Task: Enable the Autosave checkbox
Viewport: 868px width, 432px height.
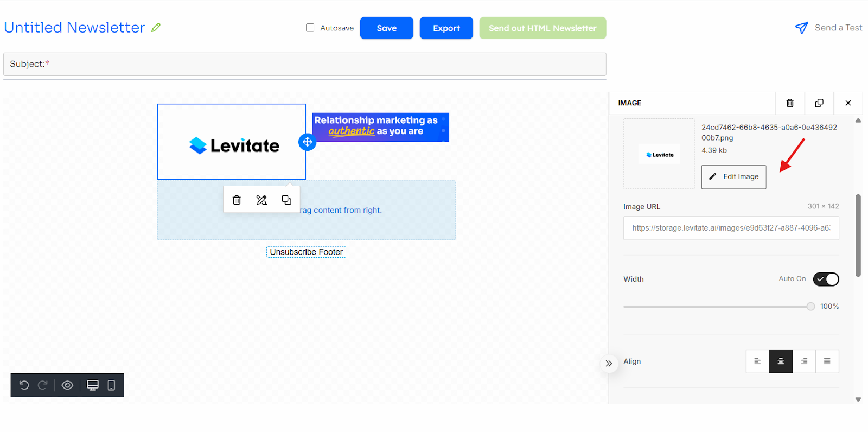Action: [x=310, y=28]
